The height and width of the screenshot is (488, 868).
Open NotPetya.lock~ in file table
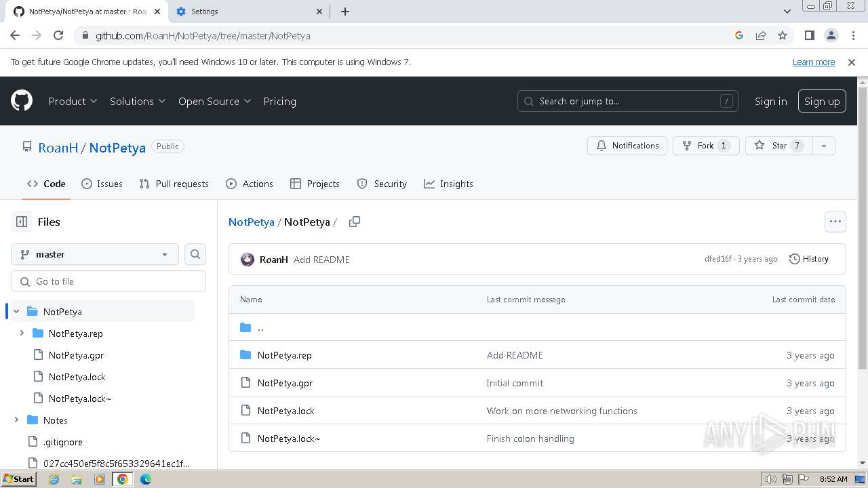[289, 439]
